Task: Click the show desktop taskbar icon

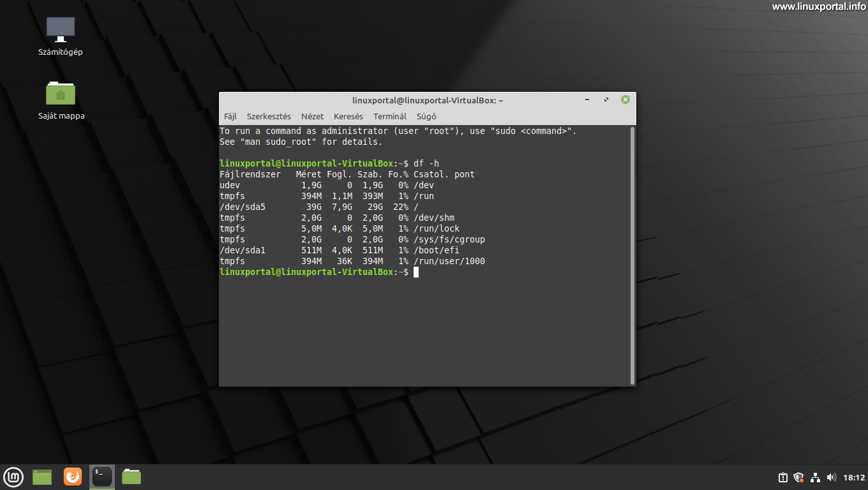Action: (x=41, y=477)
